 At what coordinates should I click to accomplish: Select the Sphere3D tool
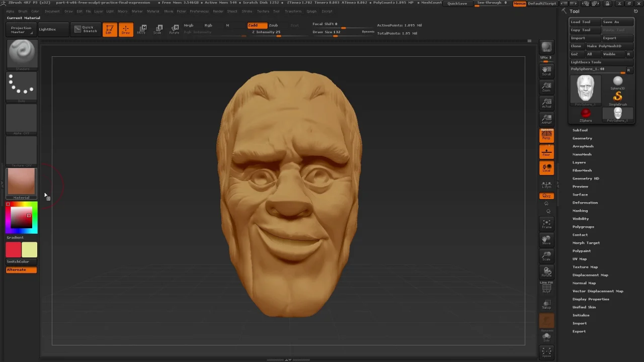point(617,82)
